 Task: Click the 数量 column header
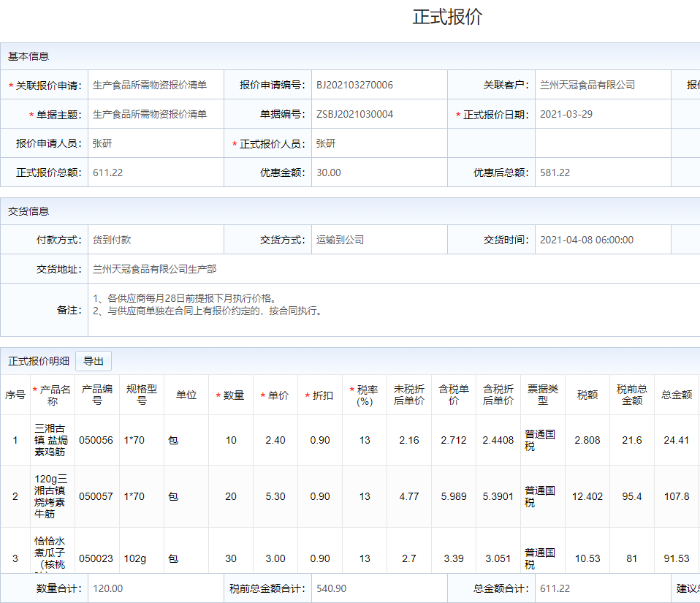(x=231, y=395)
